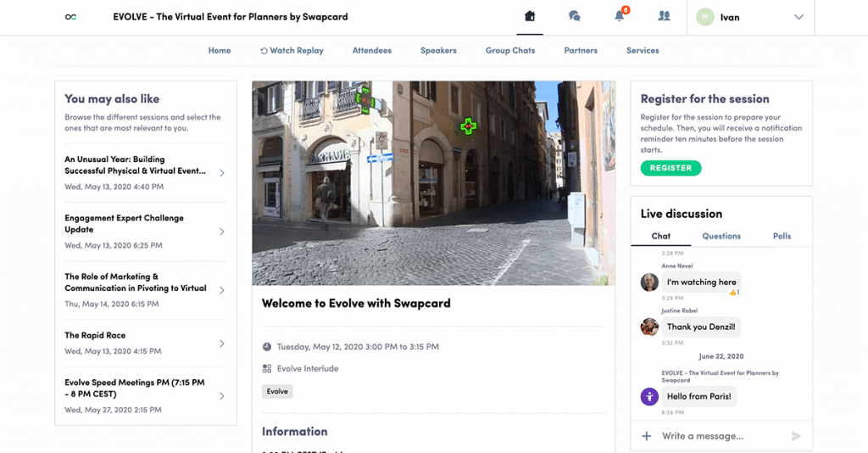Screen dimensions: 868x453
Task: Switch to the Polls tab
Action: tap(782, 236)
